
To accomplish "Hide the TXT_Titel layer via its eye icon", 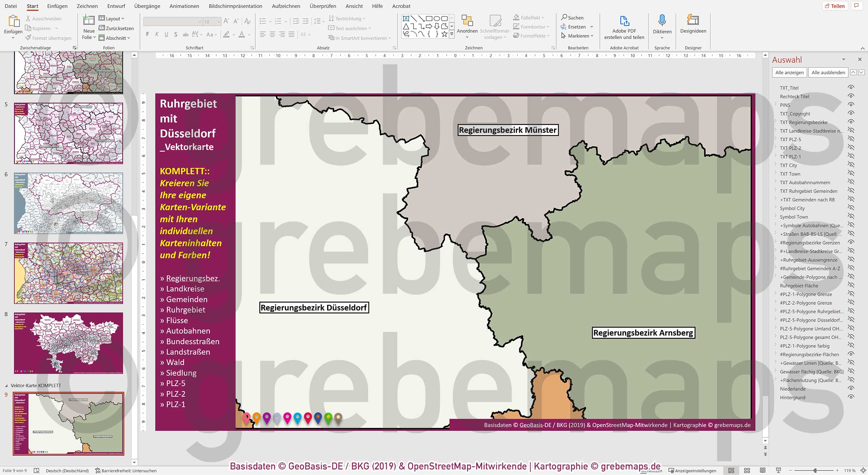I will (x=851, y=88).
